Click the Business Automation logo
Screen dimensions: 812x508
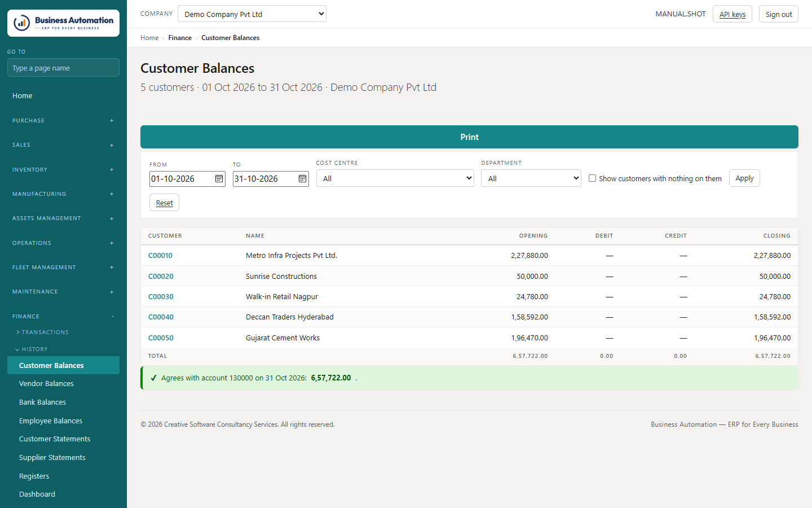pos(63,23)
